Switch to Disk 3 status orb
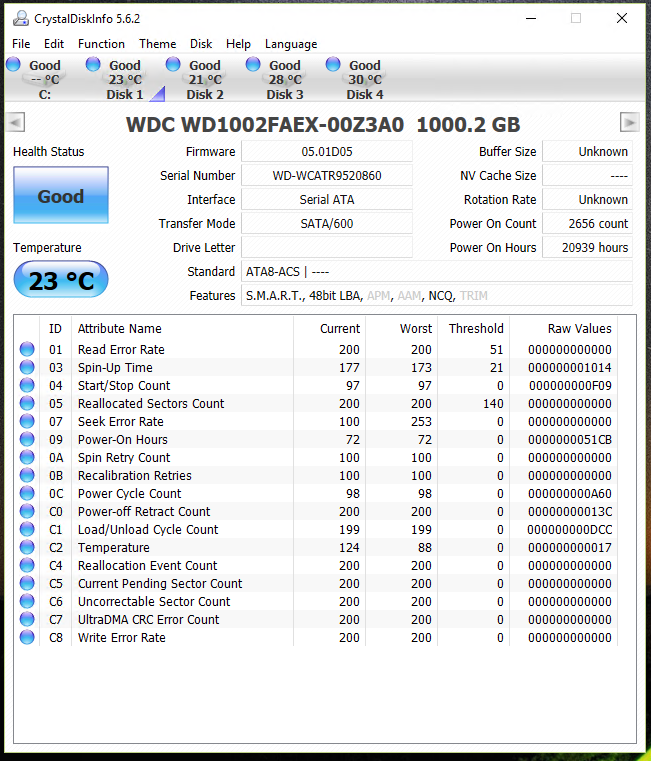 pyautogui.click(x=253, y=65)
